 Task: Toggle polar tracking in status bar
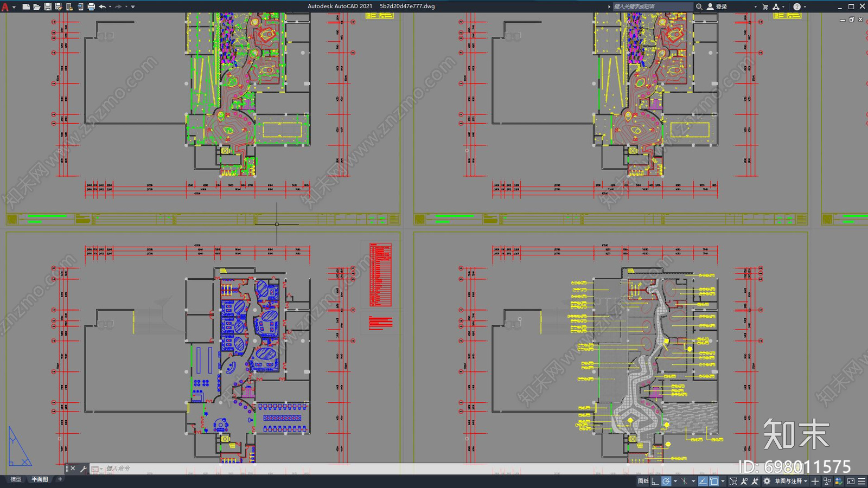[x=666, y=481]
